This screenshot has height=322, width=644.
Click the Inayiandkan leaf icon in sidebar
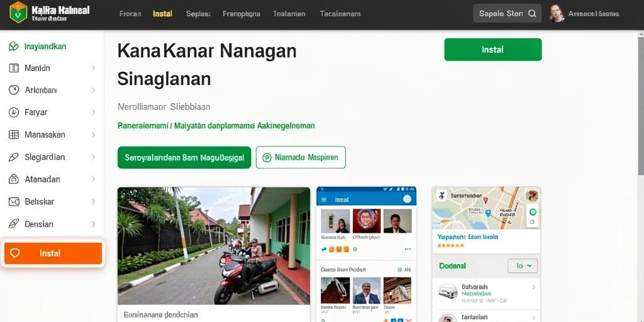pos(14,46)
